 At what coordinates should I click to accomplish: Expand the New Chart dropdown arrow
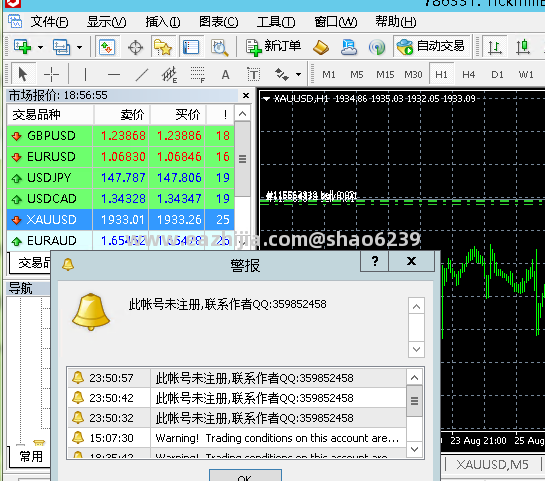click(40, 47)
